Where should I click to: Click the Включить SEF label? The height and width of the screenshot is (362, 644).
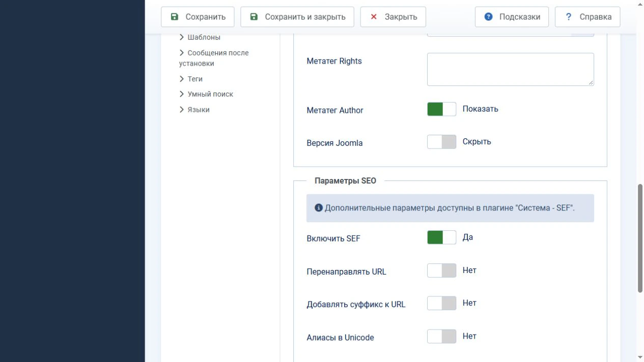(333, 238)
